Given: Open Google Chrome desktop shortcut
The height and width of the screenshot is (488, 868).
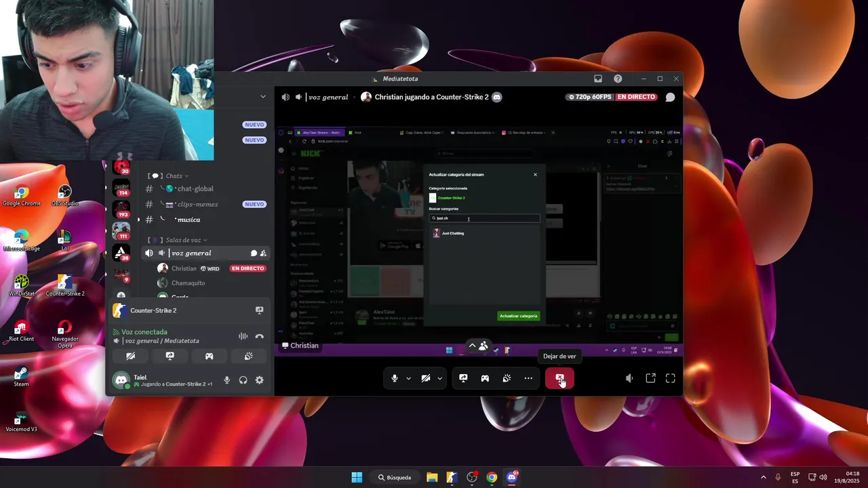Looking at the screenshot, I should (22, 196).
